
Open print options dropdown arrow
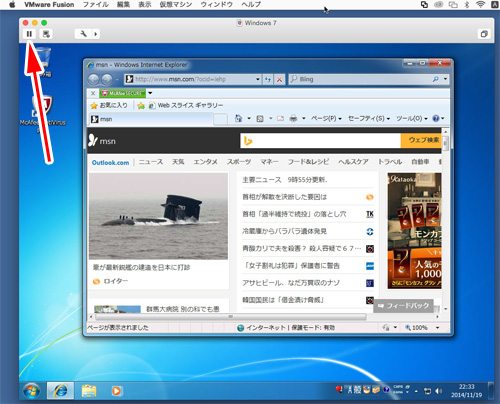[304, 118]
